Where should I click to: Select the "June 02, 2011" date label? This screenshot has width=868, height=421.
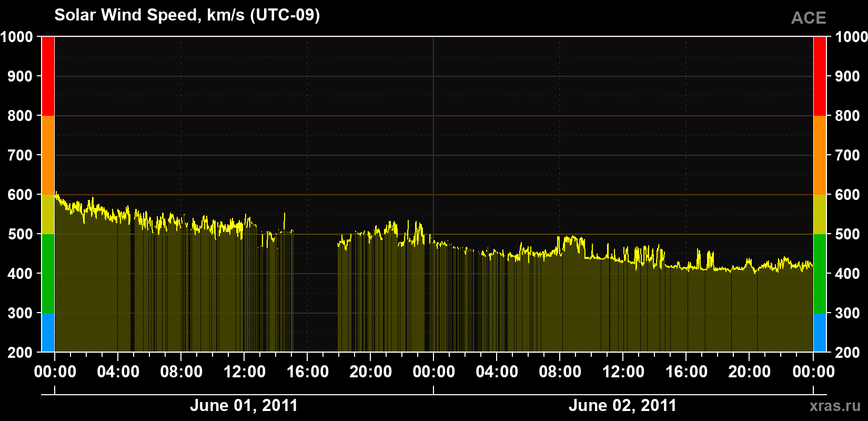point(622,405)
